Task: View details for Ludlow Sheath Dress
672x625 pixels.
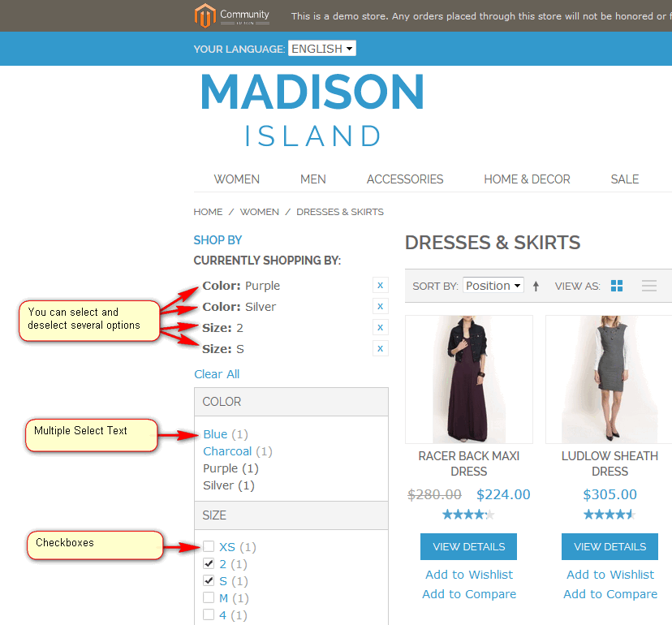Action: coord(610,546)
